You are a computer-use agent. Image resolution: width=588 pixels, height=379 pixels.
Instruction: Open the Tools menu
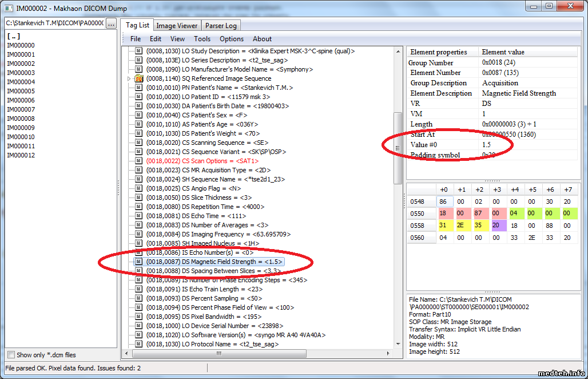coord(202,39)
